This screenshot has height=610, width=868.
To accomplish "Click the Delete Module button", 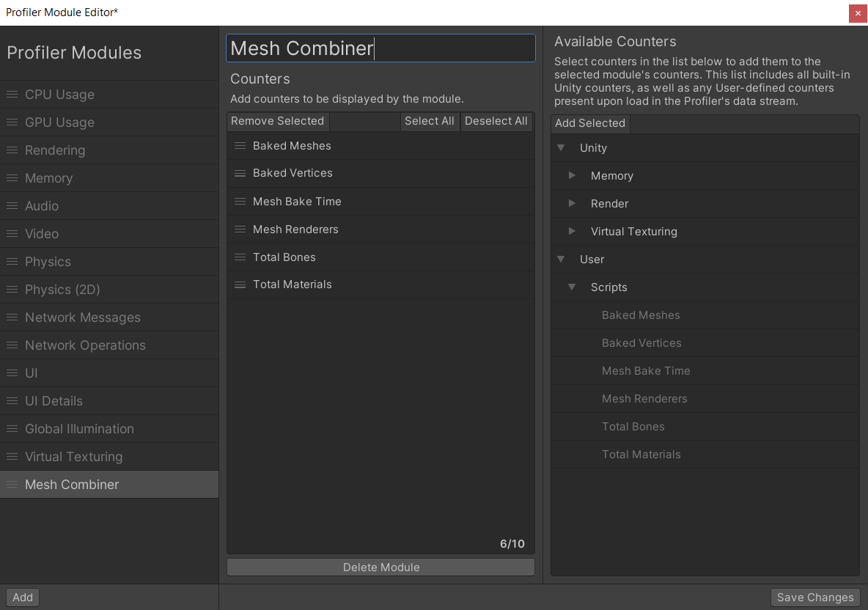I will pos(380,567).
